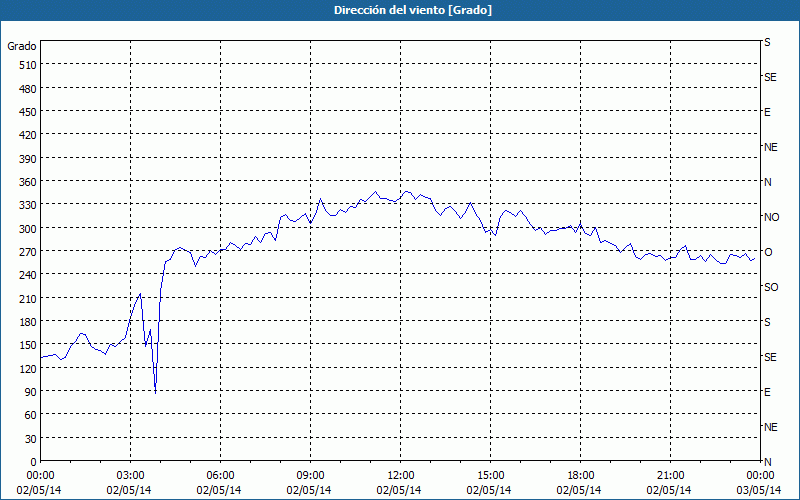
Task: Select the 90 degree axis label
Action: 31,392
